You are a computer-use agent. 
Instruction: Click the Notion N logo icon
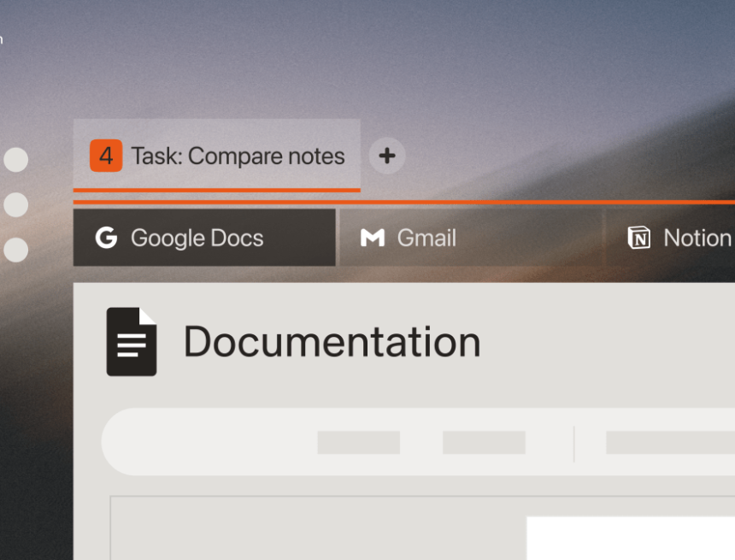point(638,238)
